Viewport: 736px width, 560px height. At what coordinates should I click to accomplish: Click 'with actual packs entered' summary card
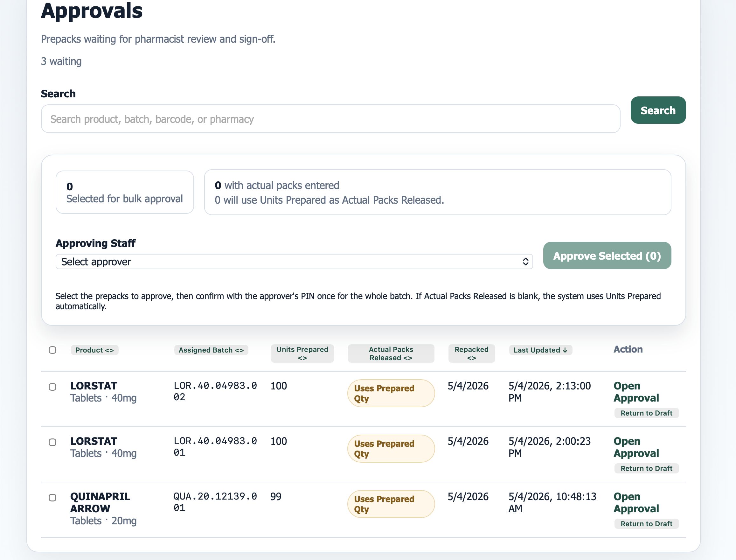coord(437,192)
